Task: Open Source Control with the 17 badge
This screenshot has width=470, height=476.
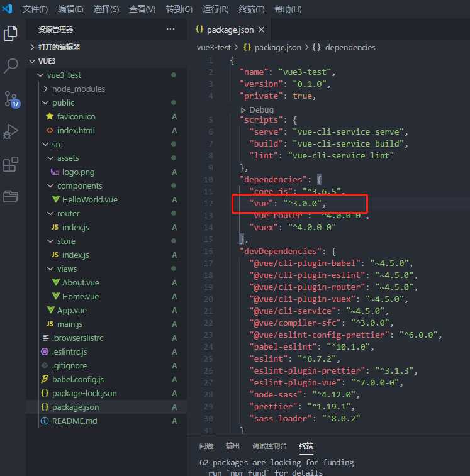Action: tap(11, 99)
